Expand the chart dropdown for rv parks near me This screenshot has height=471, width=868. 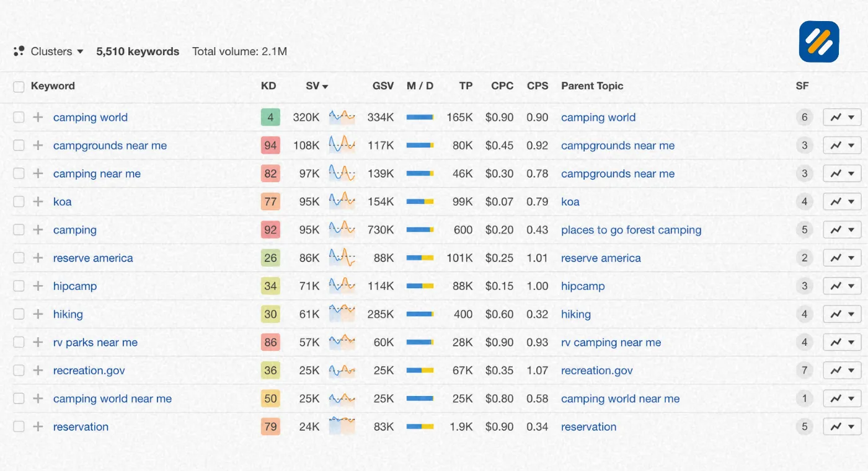tap(842, 342)
